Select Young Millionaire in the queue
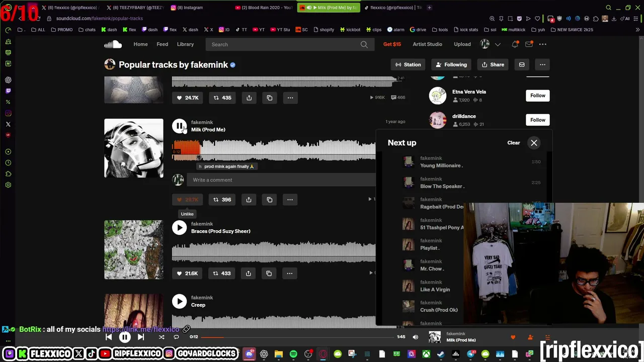This screenshot has height=362, width=644. pyautogui.click(x=441, y=165)
